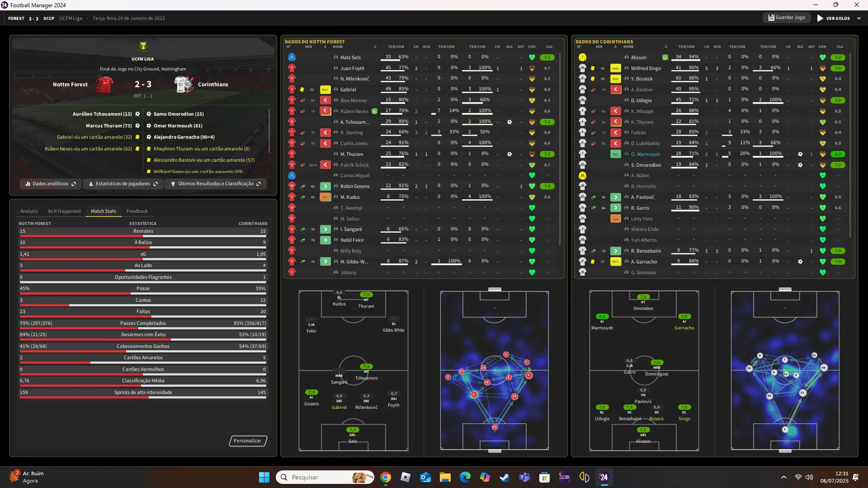Select D. Udogie player name
Screen dimensions: 868x488
[641, 100]
